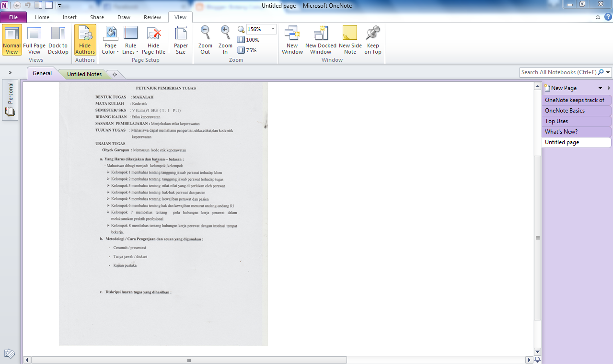Switch to the Unfiled Notes section tab
This screenshot has height=364, width=613.
84,74
